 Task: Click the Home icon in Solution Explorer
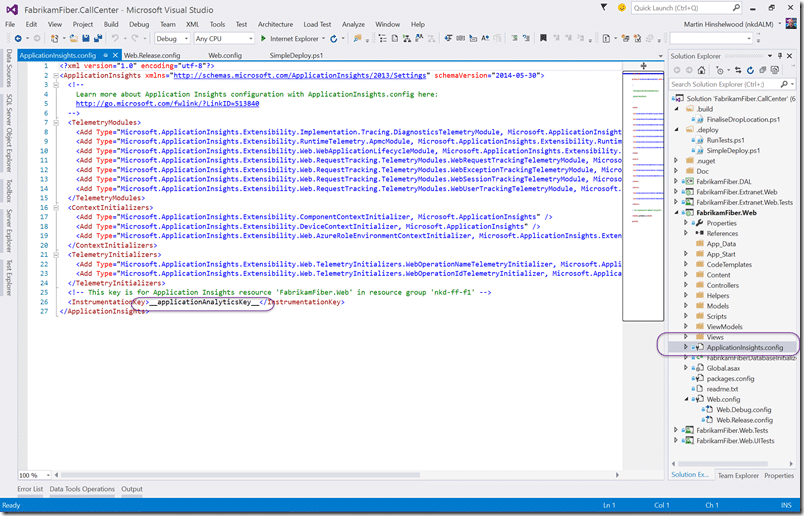tap(701, 70)
